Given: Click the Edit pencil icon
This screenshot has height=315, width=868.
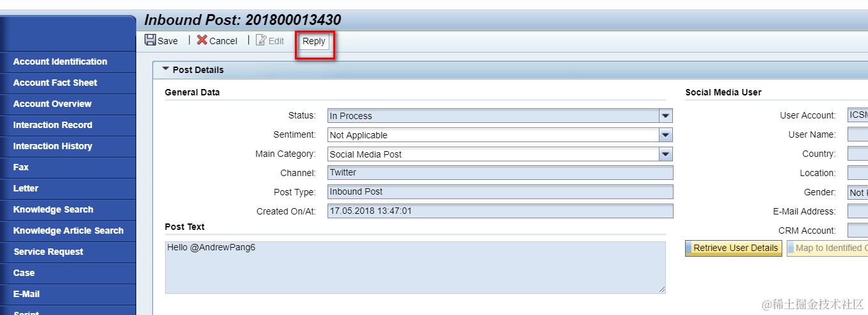Looking at the screenshot, I should pos(261,40).
